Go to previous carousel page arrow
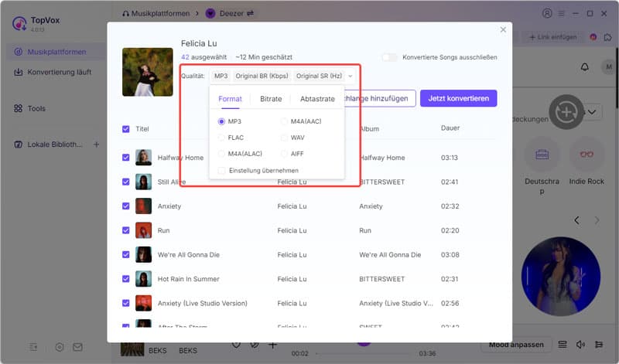Screen dimensions: 619x364 pyautogui.click(x=576, y=220)
